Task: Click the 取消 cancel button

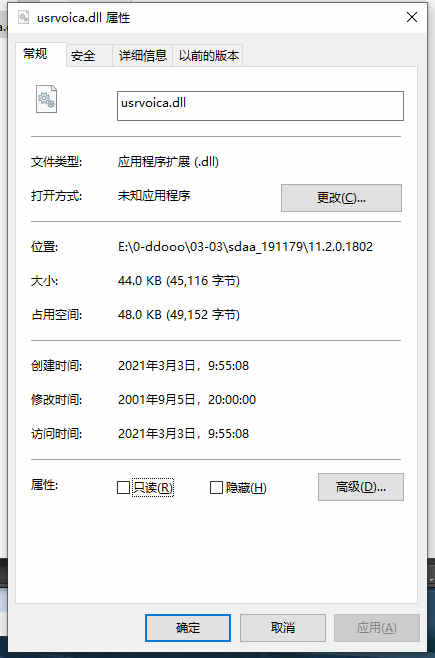Action: pos(283,628)
